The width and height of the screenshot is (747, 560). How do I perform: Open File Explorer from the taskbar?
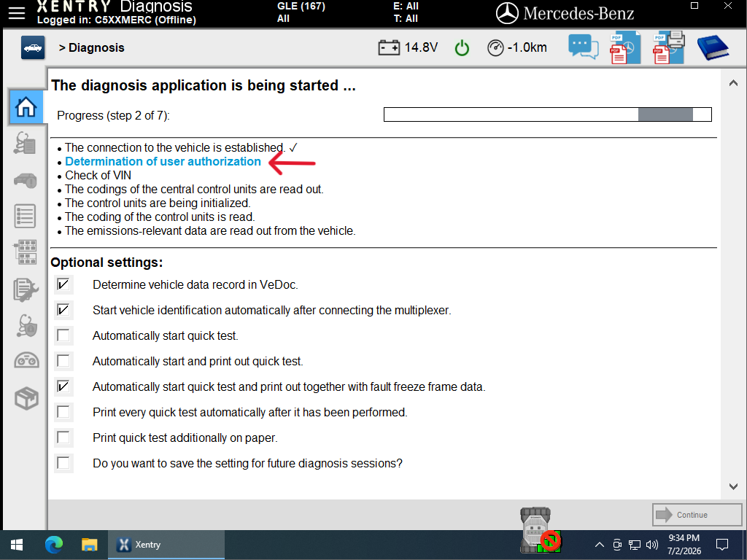[x=89, y=544]
